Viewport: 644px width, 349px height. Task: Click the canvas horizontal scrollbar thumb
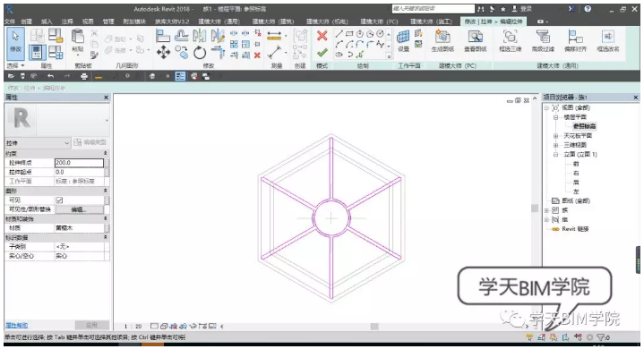coord(374,327)
